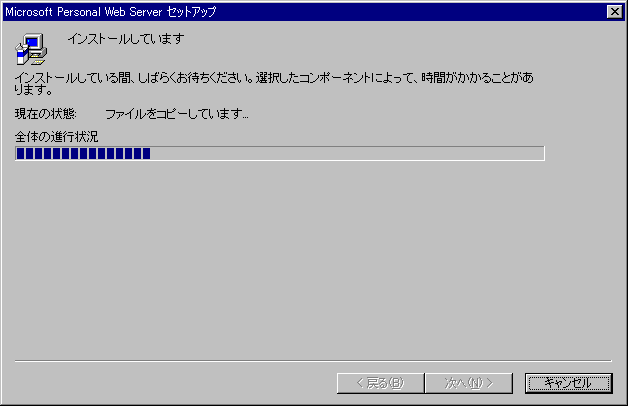The image size is (628, 406).
Task: Click the empty part of progress bar
Action: tap(347, 153)
